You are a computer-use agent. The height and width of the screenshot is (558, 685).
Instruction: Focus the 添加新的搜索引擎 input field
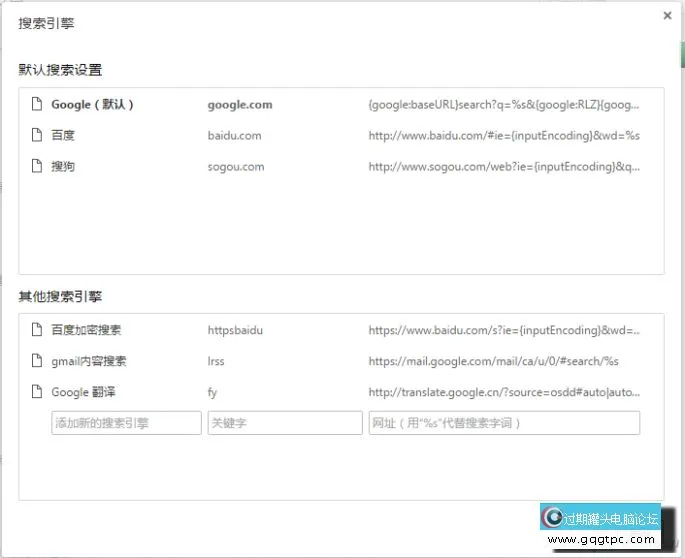(126, 423)
